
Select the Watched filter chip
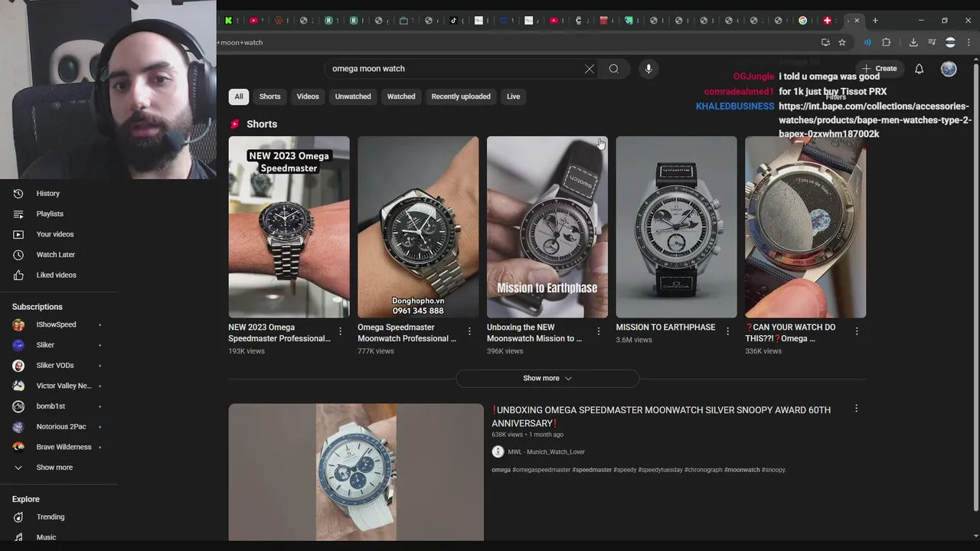[401, 96]
